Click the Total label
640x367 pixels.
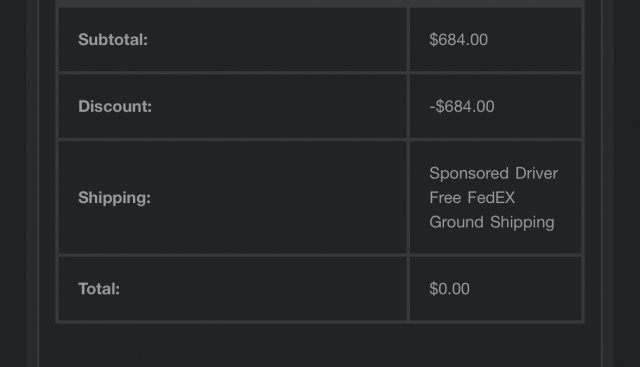[99, 289]
